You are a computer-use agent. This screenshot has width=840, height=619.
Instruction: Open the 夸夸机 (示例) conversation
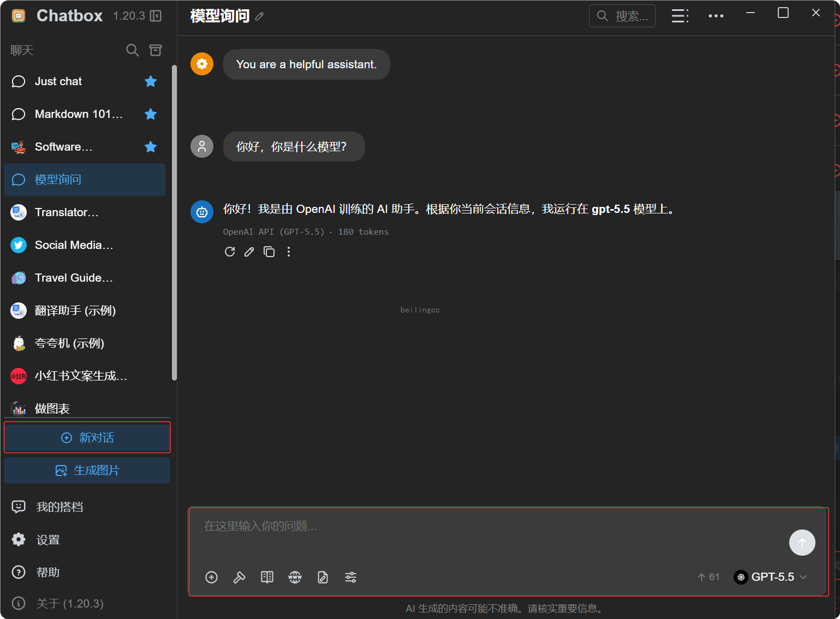pos(85,343)
